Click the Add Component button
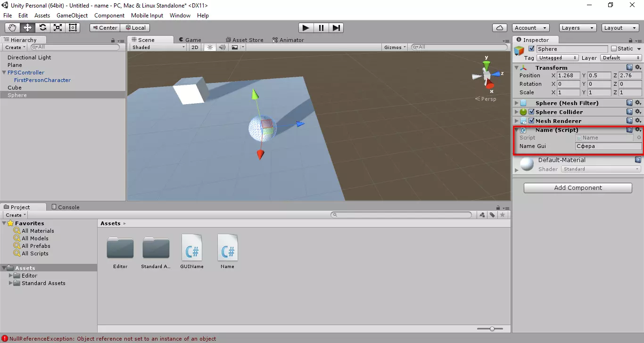The width and height of the screenshot is (644, 343). pos(578,188)
